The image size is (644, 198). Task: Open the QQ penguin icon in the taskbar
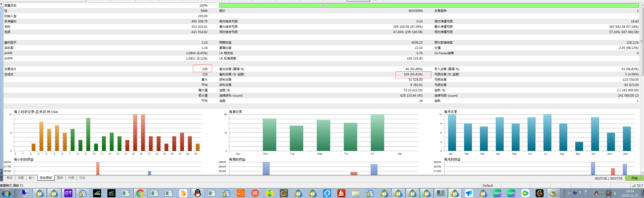tap(198, 193)
